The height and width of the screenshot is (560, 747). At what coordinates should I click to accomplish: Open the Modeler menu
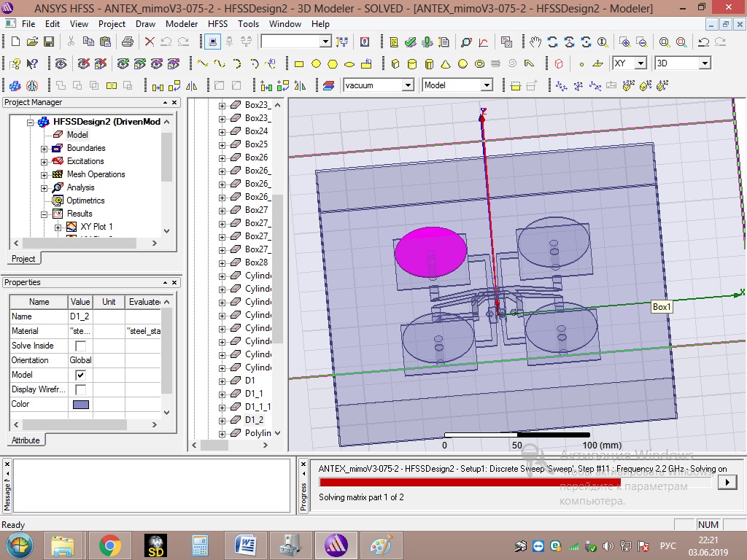[182, 23]
